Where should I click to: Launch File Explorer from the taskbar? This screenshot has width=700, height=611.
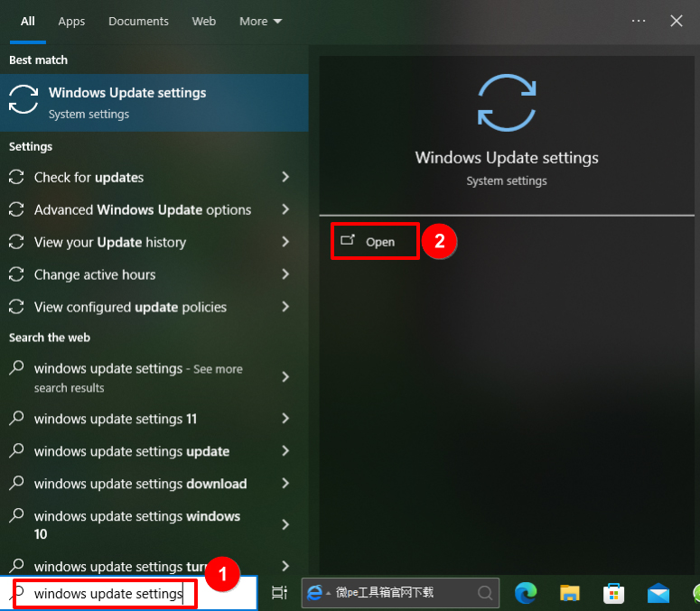(x=570, y=593)
